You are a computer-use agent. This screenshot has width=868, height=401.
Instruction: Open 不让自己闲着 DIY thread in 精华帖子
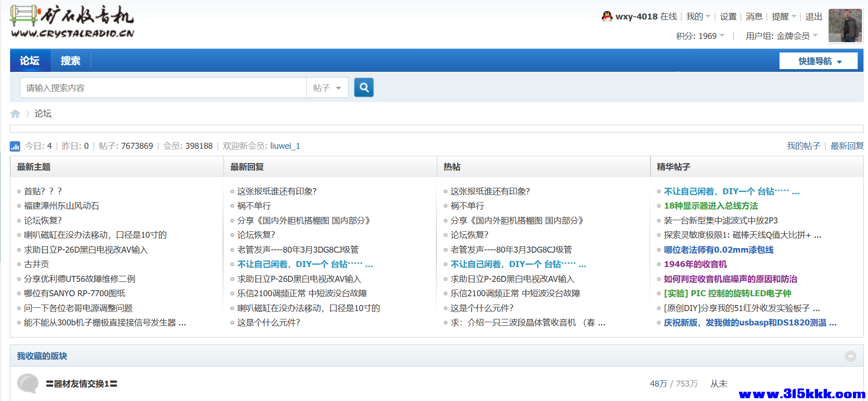pyautogui.click(x=732, y=191)
